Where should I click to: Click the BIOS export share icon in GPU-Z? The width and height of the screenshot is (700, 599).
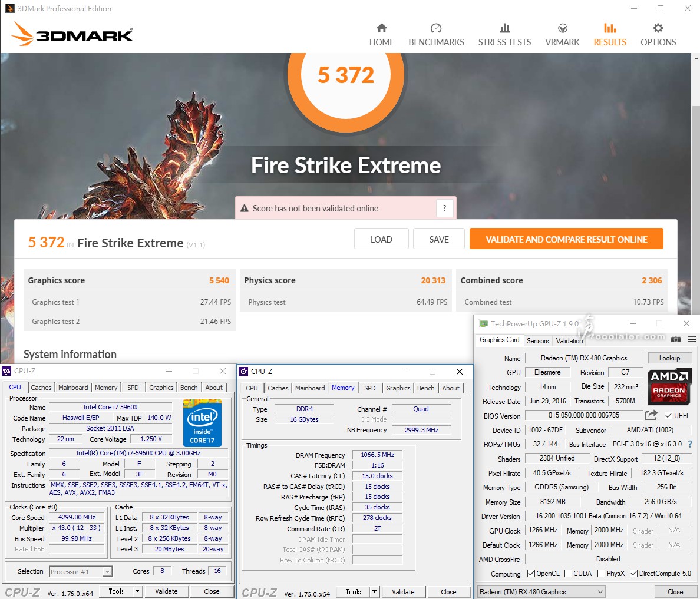click(651, 415)
